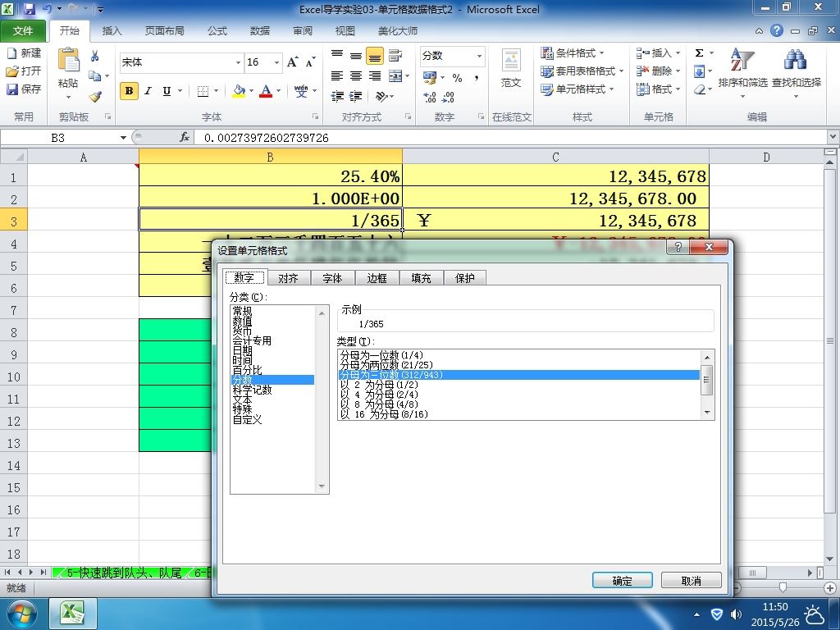The height and width of the screenshot is (630, 840).
Task: Open 条件格式 conditional formatting menu
Action: click(572, 53)
